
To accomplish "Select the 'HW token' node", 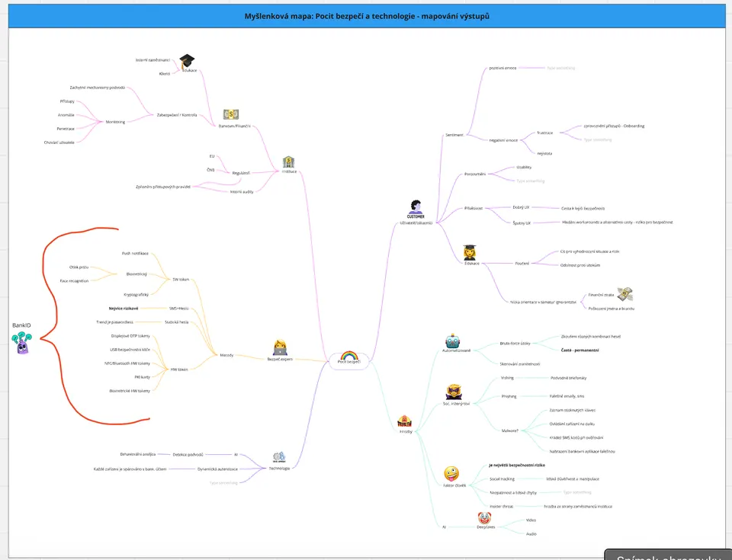I will pyautogui.click(x=179, y=370).
